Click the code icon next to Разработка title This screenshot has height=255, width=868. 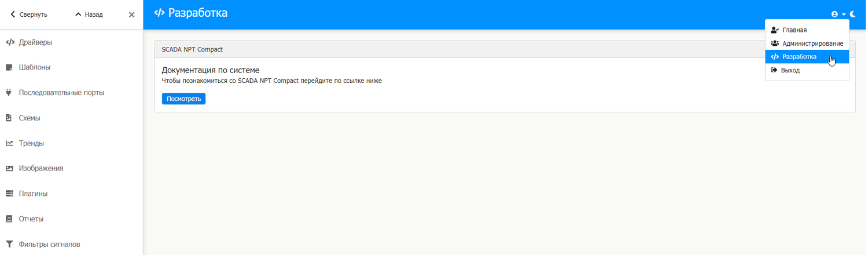tap(159, 13)
